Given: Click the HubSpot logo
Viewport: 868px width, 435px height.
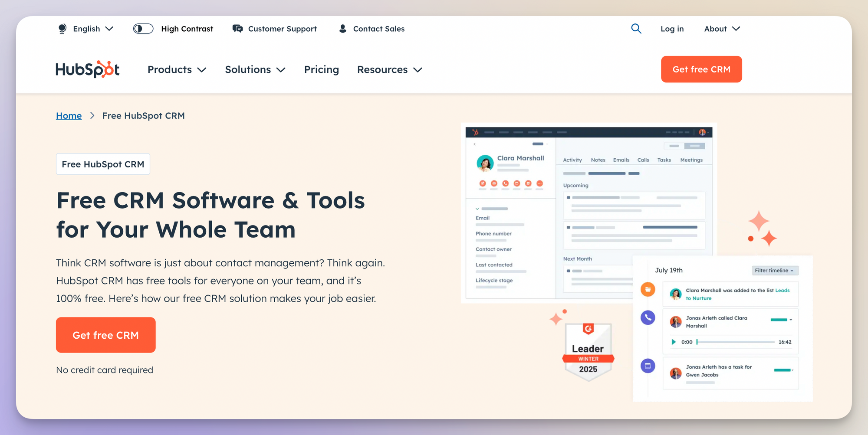Looking at the screenshot, I should coord(88,69).
